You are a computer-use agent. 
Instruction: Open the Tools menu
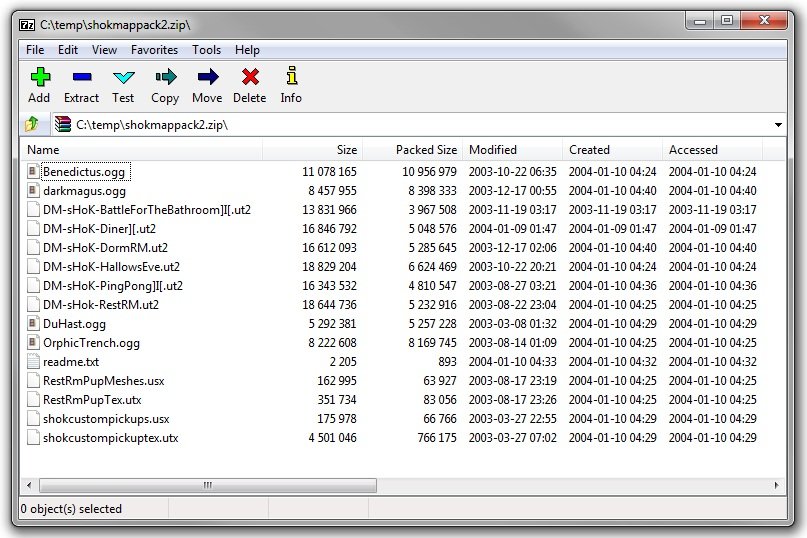(206, 50)
